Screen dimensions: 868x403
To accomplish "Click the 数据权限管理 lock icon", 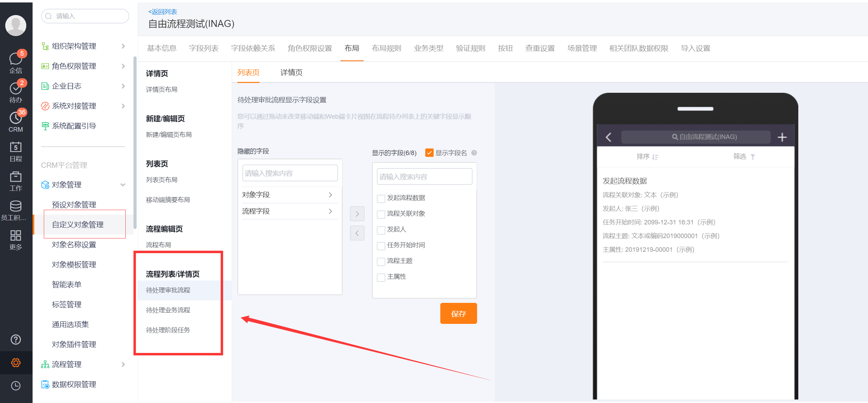I will pos(45,384).
